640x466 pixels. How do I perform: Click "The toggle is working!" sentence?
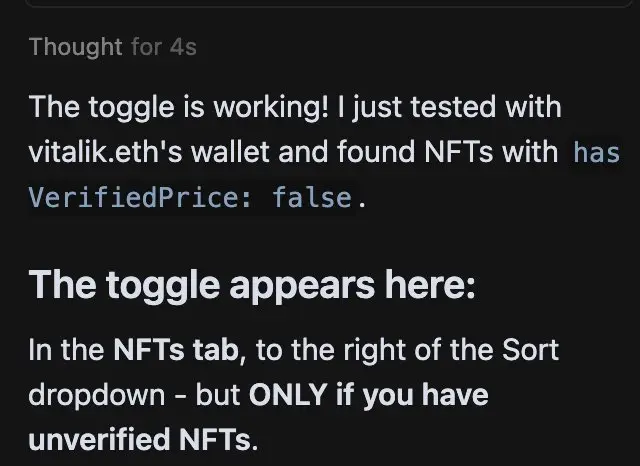click(x=178, y=107)
